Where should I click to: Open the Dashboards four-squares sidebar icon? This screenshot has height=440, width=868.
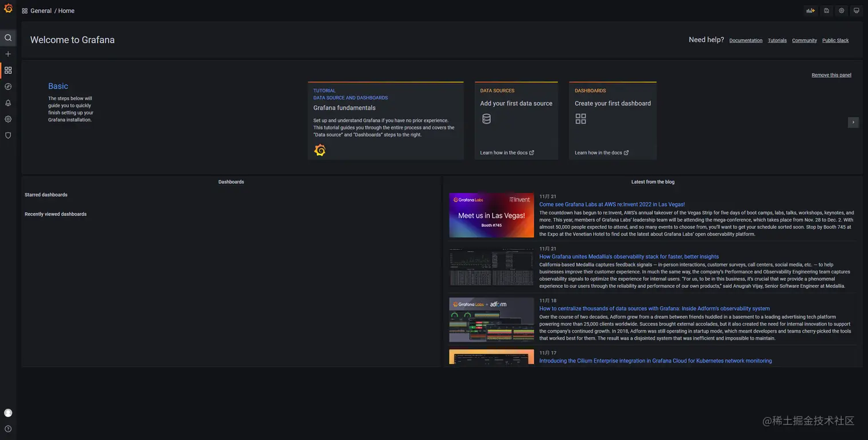[8, 70]
